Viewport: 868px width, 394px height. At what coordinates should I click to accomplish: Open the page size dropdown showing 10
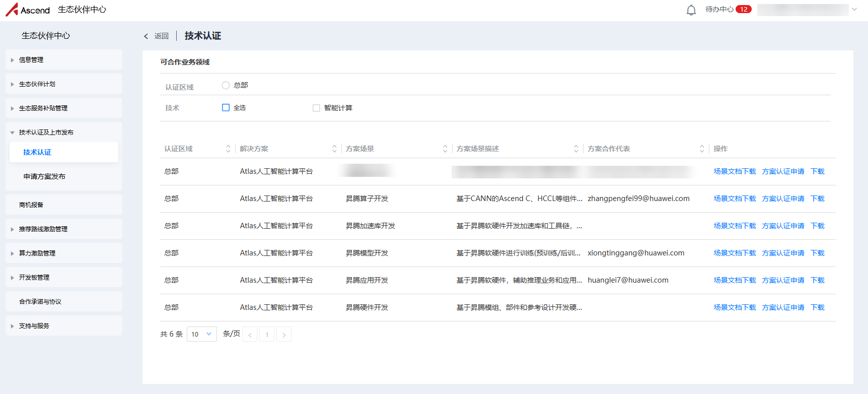[202, 334]
